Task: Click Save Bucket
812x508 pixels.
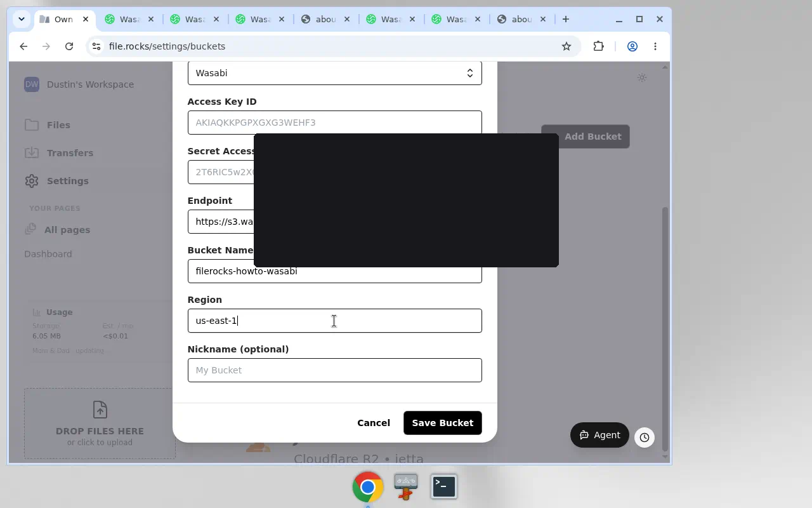Action: 443,423
